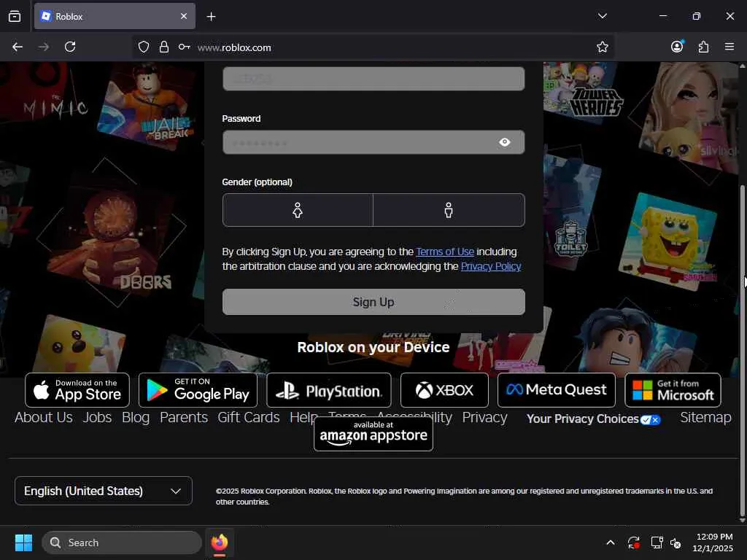Click the username input field
The height and width of the screenshot is (560, 747).
pos(373,79)
